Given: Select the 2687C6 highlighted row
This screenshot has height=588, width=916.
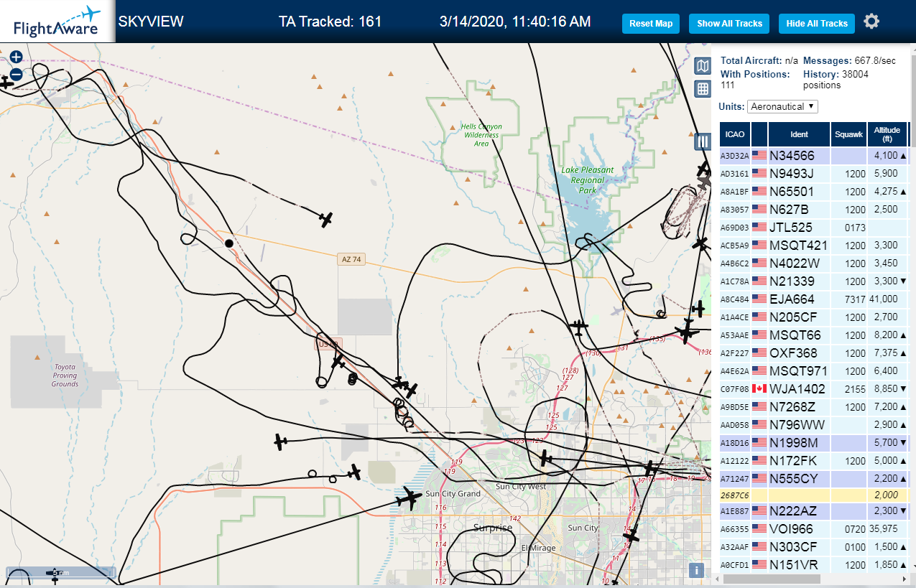Looking at the screenshot, I should tap(814, 495).
